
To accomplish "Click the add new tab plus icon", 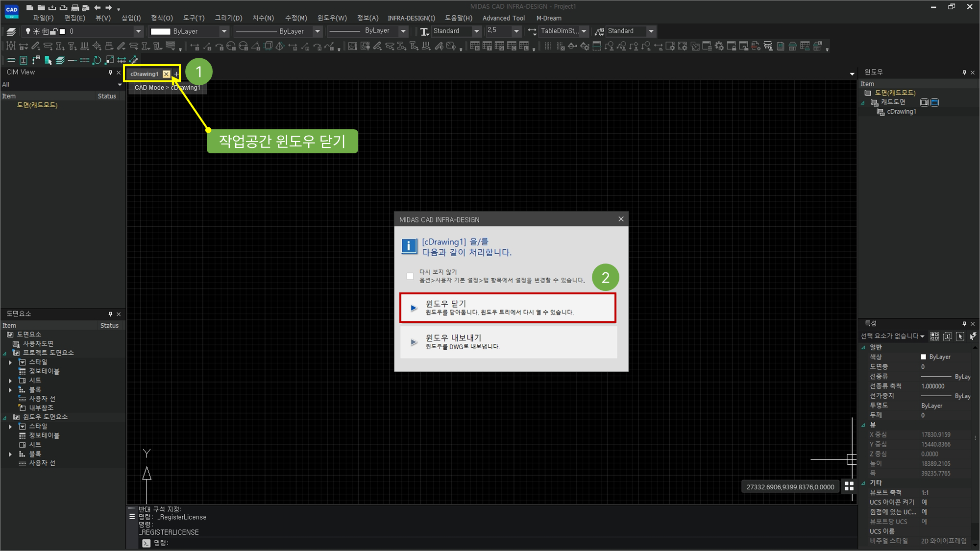I will (x=176, y=74).
